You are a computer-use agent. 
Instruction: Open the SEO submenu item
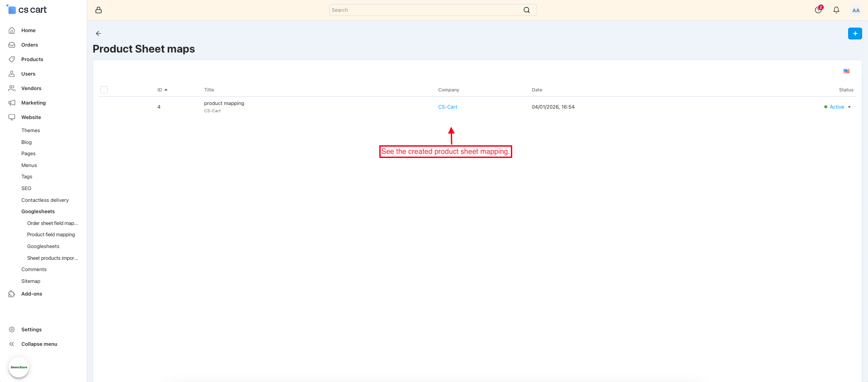(x=26, y=188)
